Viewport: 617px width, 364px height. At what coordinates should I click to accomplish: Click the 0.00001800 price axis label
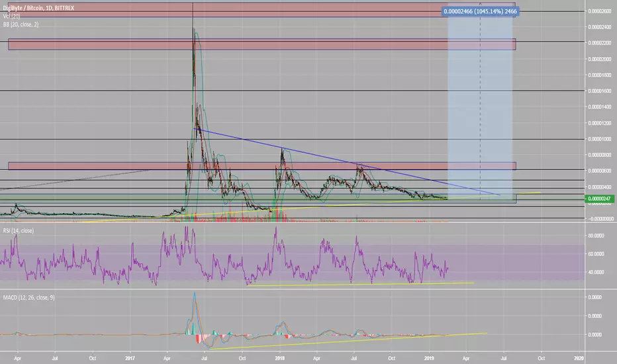pos(600,75)
